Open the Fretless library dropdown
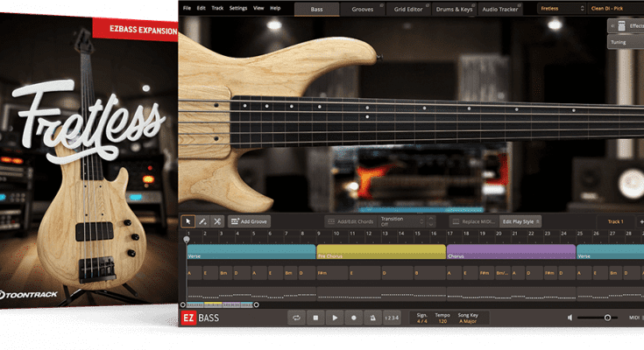The image size is (644, 350). (559, 8)
